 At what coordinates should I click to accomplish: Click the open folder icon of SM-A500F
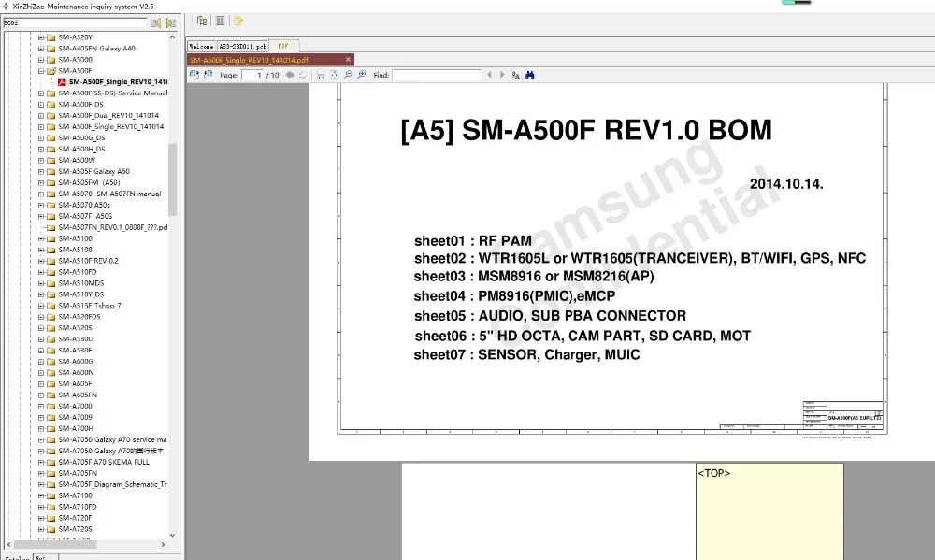click(51, 70)
